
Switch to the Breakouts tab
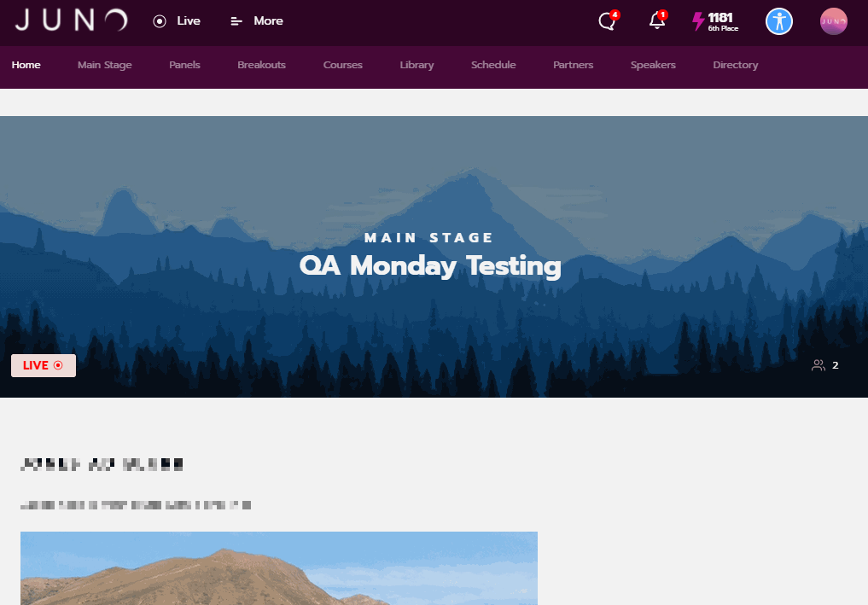[261, 65]
